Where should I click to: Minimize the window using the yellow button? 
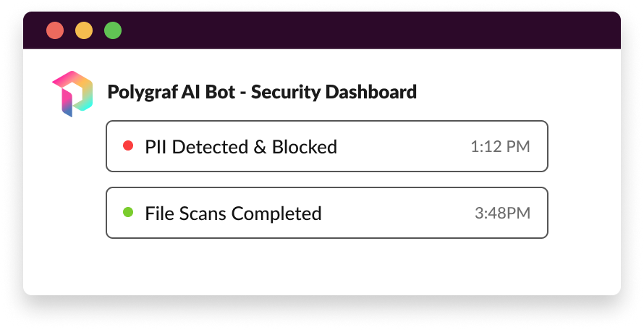click(84, 31)
